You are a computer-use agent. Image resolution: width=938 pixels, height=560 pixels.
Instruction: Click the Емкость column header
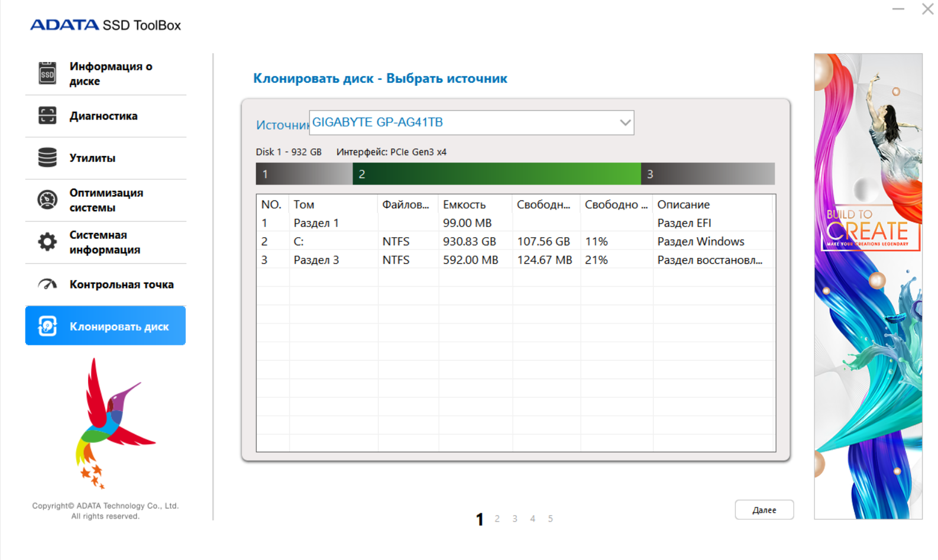click(476, 205)
